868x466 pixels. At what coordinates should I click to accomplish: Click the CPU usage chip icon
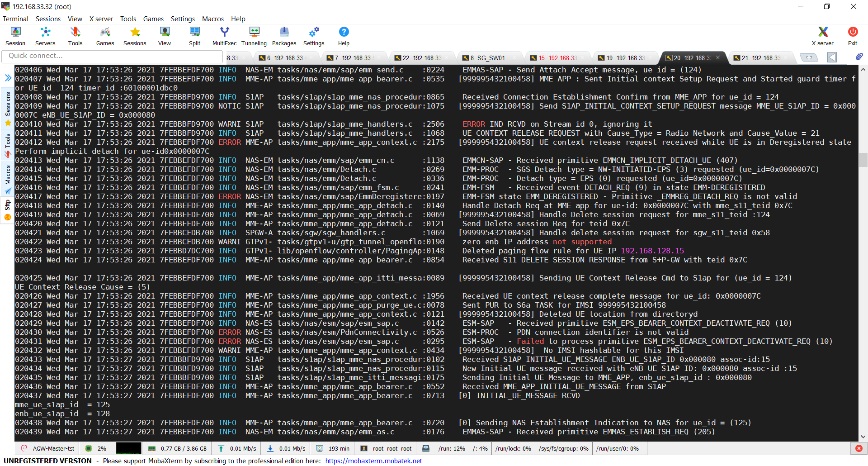point(89,448)
